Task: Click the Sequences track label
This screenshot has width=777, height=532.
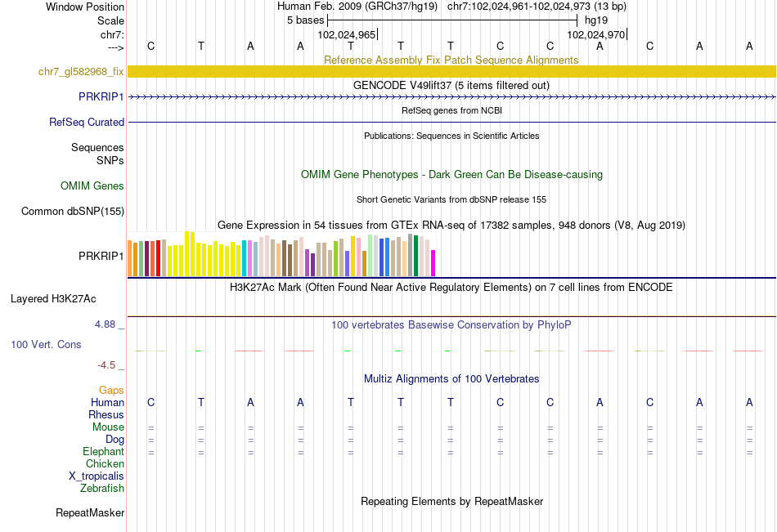Action: point(97,148)
